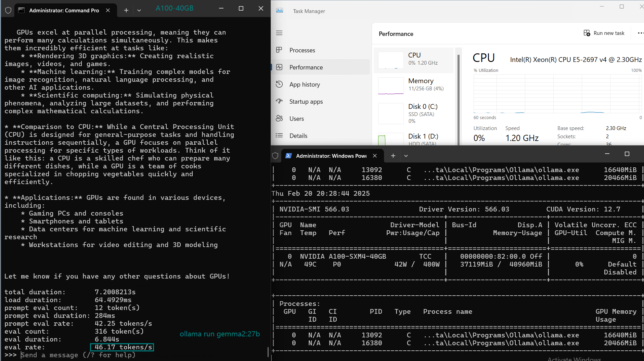Click the ollama prompt input line
The image size is (644, 361).
[x=78, y=355]
